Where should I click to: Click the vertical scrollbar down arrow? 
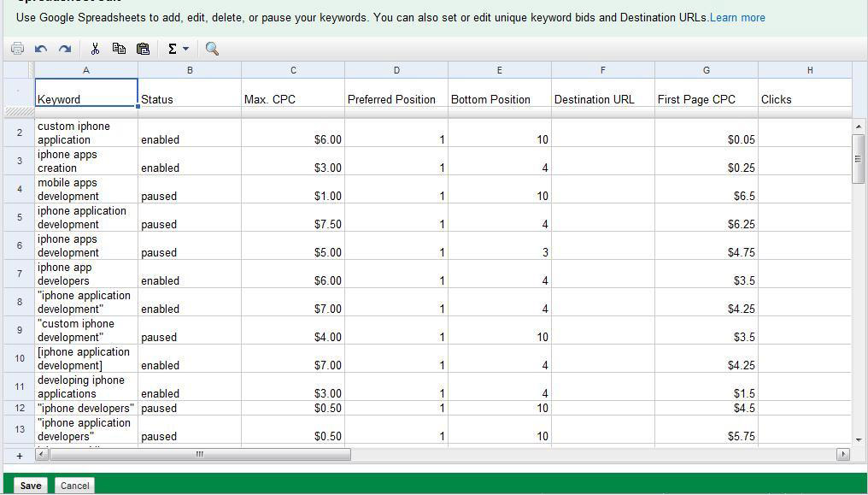[x=859, y=440]
